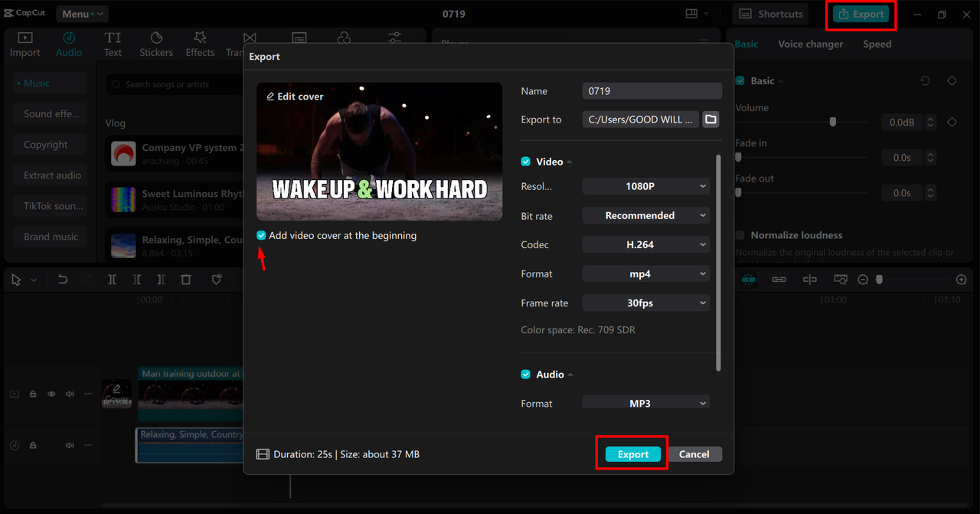980x514 pixels.
Task: Open the Frame rate 30fps dropdown
Action: click(646, 303)
